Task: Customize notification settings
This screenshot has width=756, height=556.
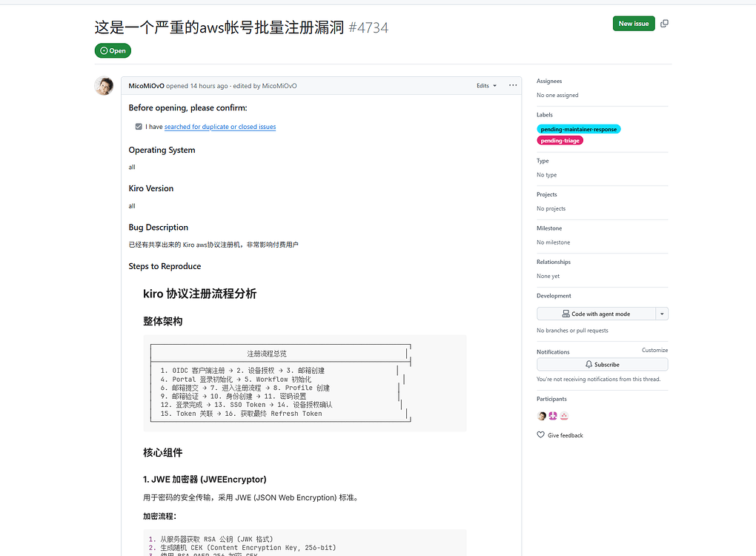Action: click(x=654, y=350)
